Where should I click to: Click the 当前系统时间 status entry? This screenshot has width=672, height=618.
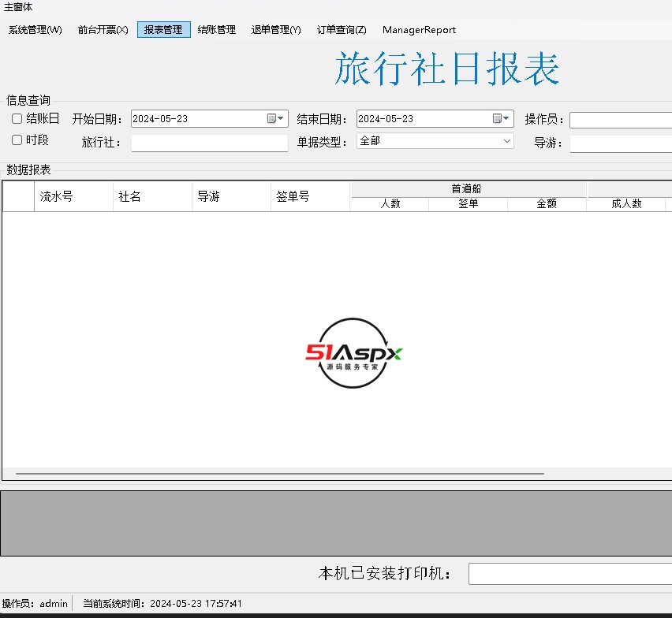(162, 604)
